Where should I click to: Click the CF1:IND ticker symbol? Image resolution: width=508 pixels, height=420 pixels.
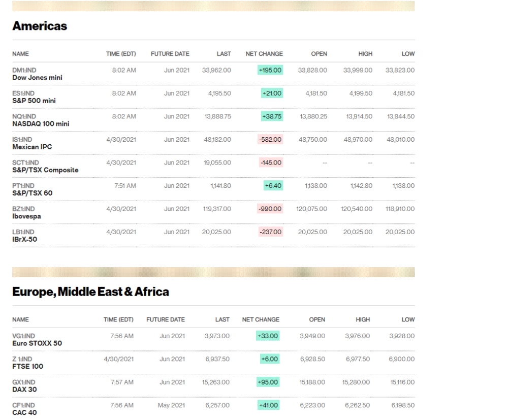tap(23, 405)
